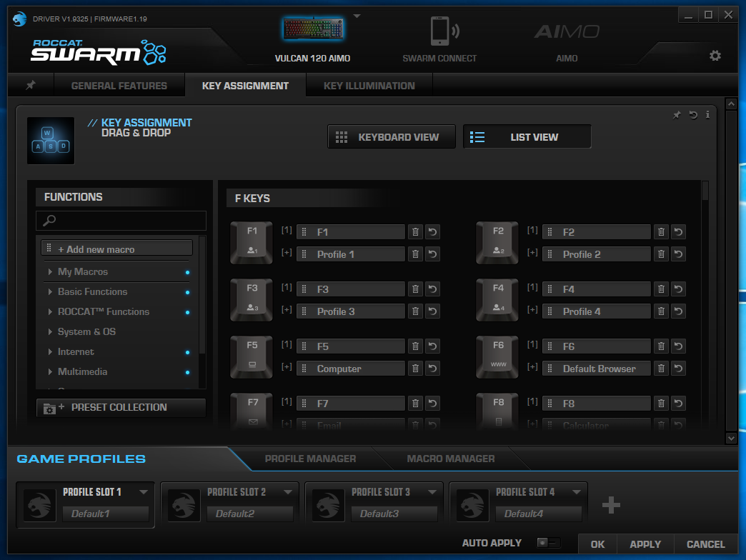Toggle the Auto Apply switch
This screenshot has width=746, height=560.
549,542
